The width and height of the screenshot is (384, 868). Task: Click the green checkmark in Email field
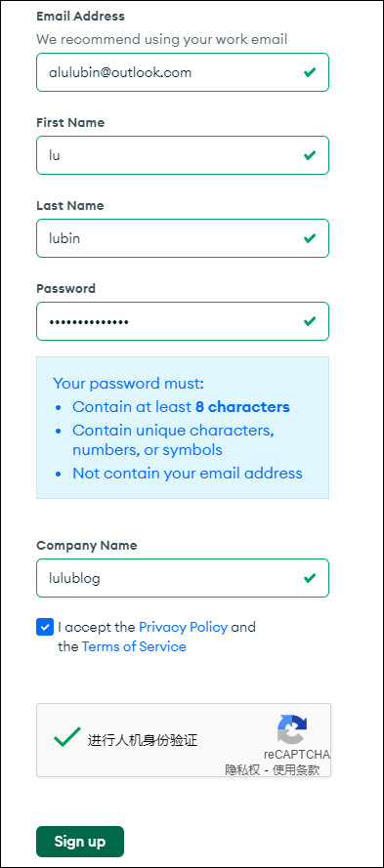point(310,72)
